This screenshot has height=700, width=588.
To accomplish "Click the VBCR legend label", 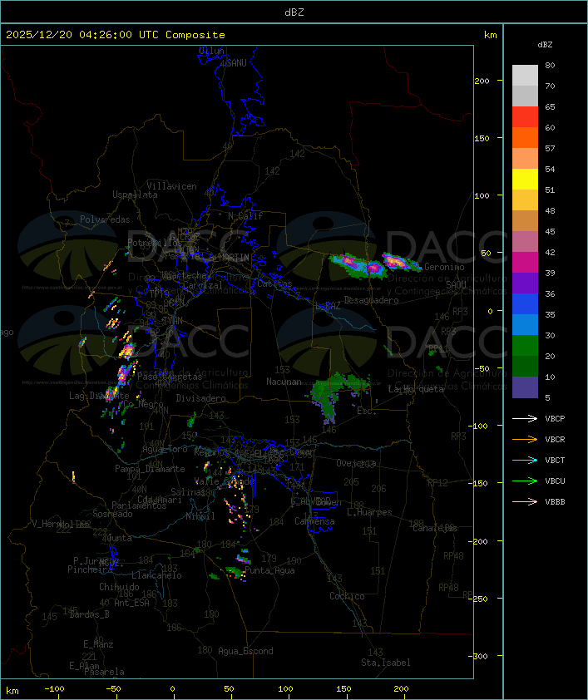I will (555, 440).
